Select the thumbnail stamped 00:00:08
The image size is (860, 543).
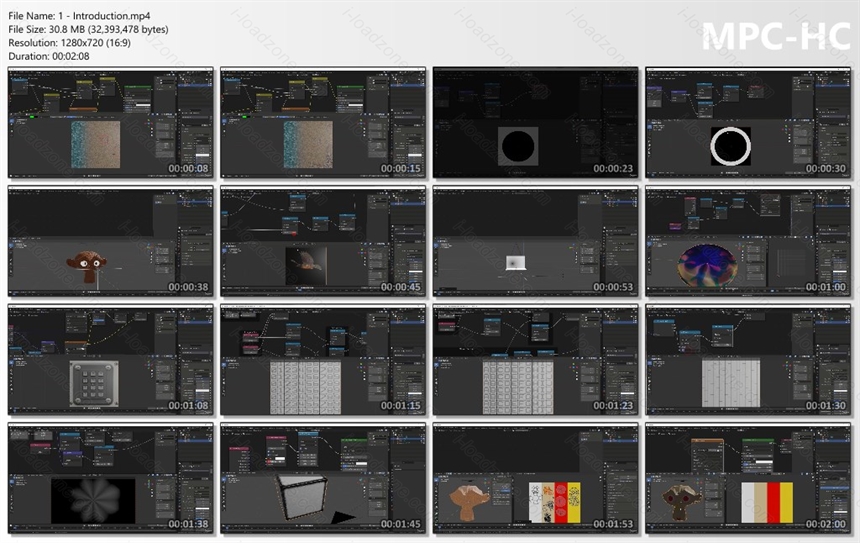(x=111, y=123)
